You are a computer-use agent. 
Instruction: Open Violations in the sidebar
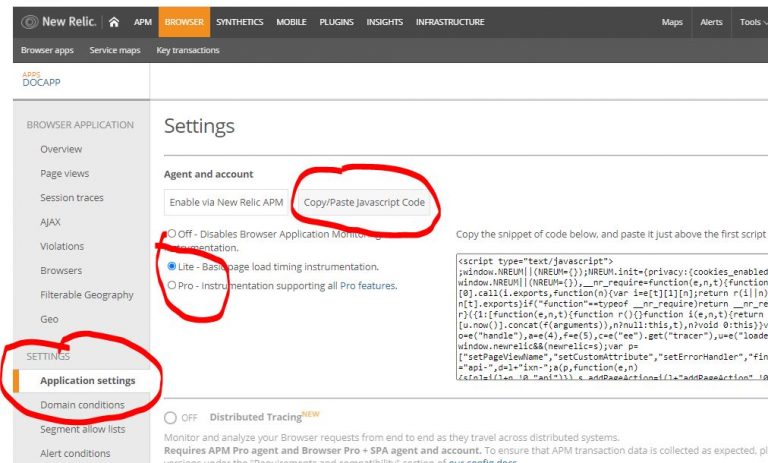click(x=62, y=246)
